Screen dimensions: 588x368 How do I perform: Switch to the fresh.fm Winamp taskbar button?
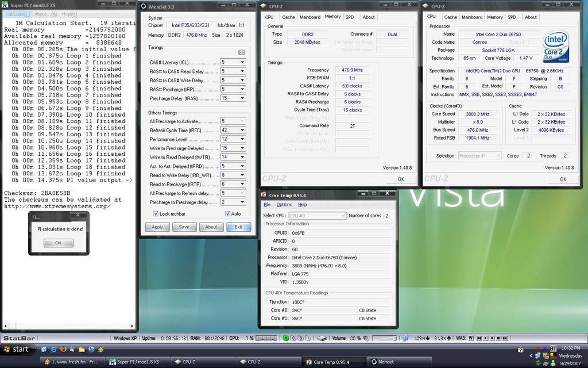pyautogui.click(x=72, y=362)
